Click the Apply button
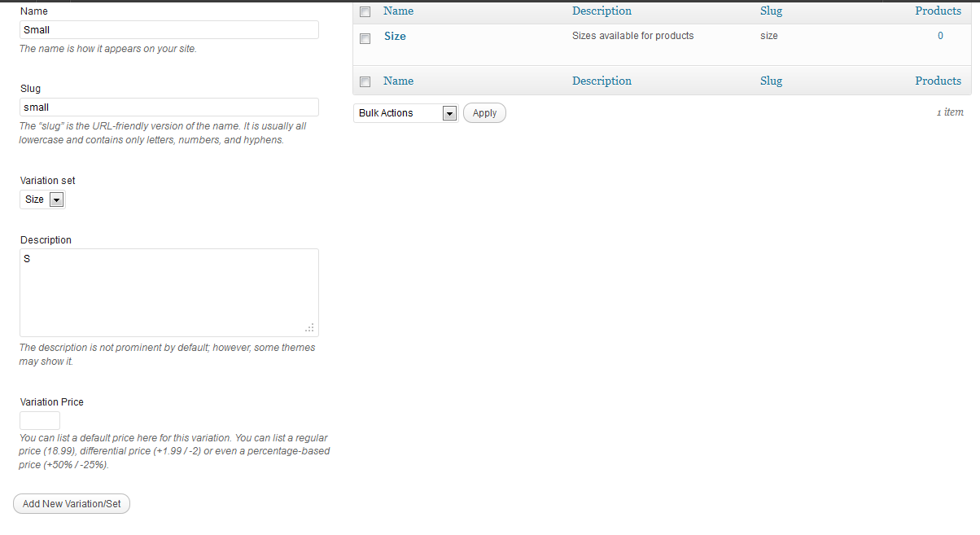This screenshot has width=980, height=535. [484, 113]
